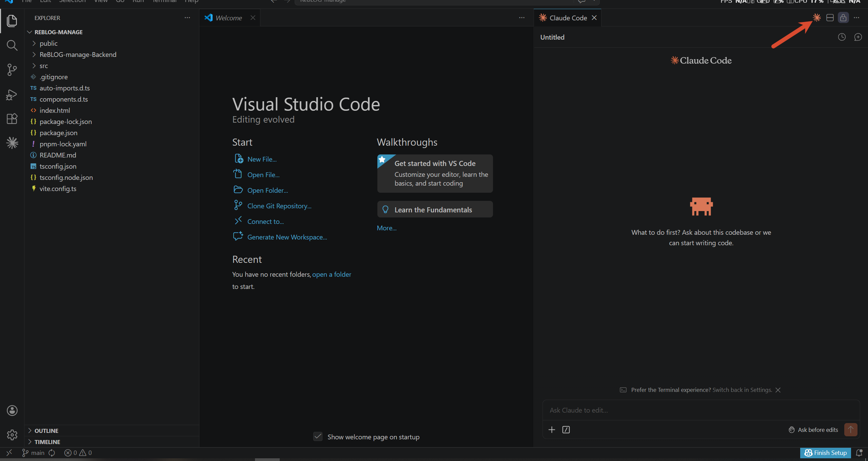
Task: Click the Finish Setup button
Action: pos(825,453)
